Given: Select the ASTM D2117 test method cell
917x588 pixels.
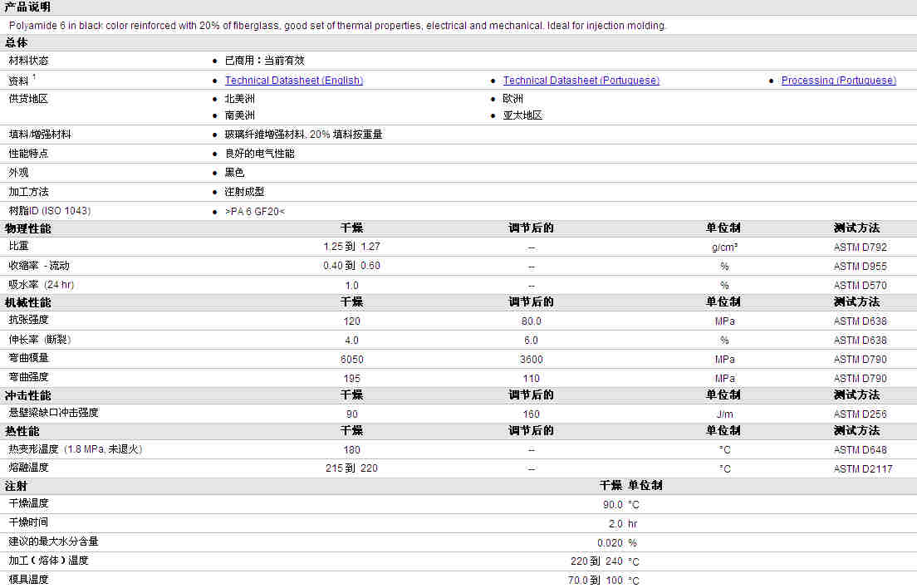Looking at the screenshot, I should pyautogui.click(x=863, y=468).
